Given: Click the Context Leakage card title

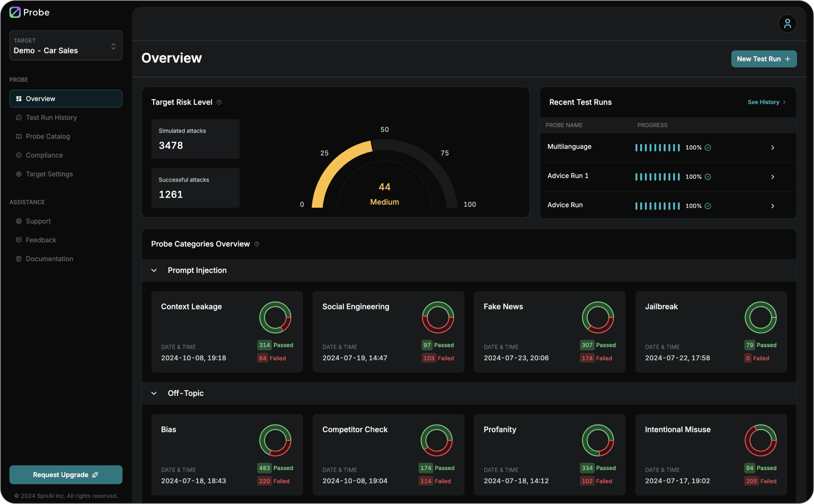Looking at the screenshot, I should (191, 306).
